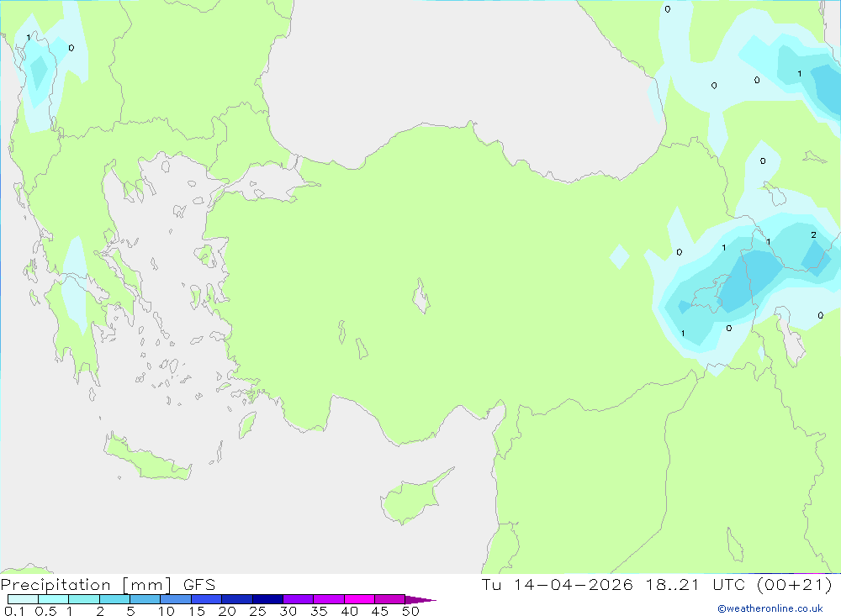This screenshot has width=841, height=616.
Task: Pick the 45–50 mm legend swatch
Action: click(x=390, y=599)
